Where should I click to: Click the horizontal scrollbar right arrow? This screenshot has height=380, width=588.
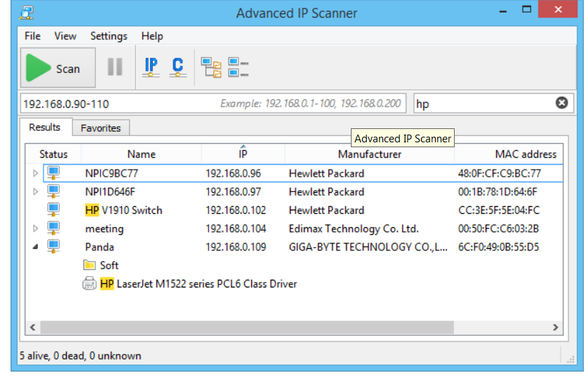coord(555,327)
